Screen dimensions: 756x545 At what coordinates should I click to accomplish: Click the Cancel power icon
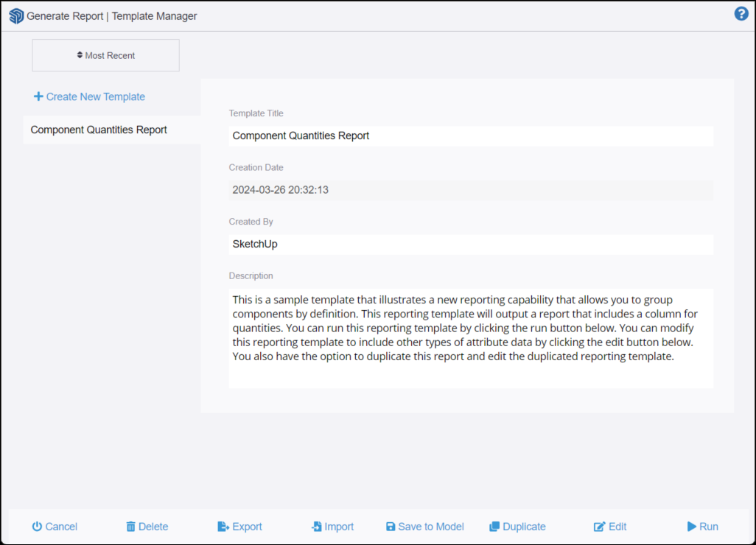click(x=37, y=527)
